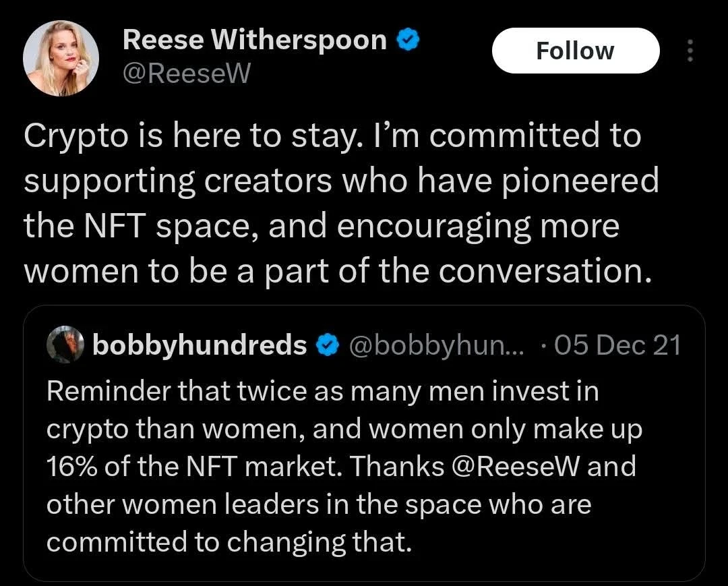The image size is (728, 586).
Task: Click the @ReeseW handle under the name
Action: (x=186, y=73)
